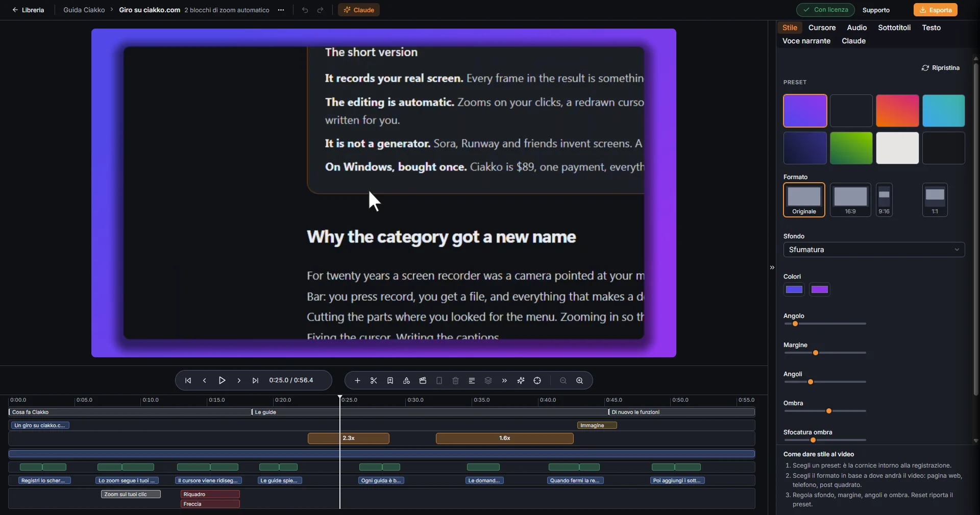This screenshot has width=980, height=515.
Task: Jump to the start of the video
Action: (188, 380)
